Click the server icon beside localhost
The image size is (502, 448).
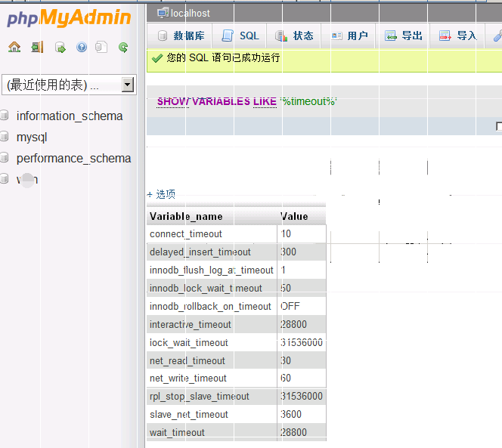163,13
